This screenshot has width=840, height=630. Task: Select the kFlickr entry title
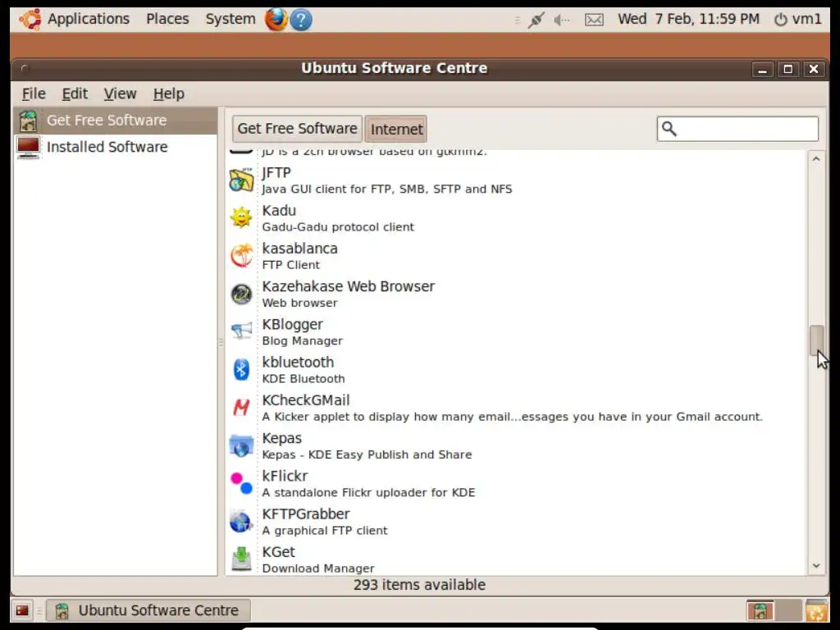click(285, 477)
